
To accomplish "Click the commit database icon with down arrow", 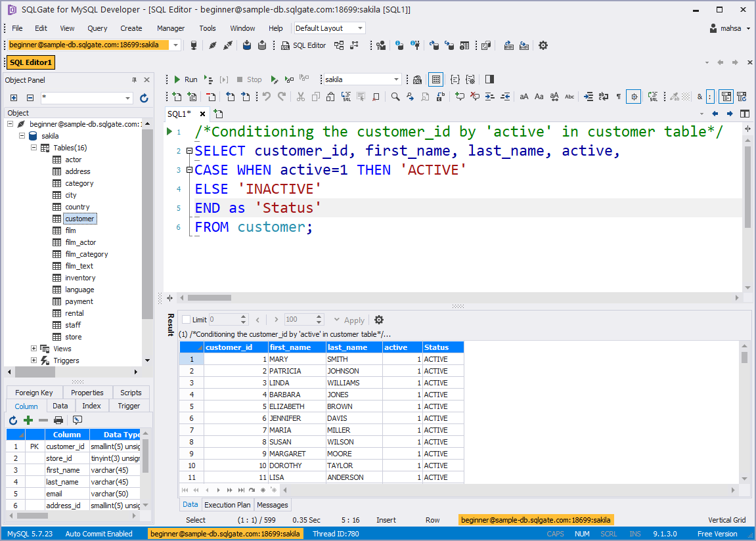I will (x=247, y=45).
